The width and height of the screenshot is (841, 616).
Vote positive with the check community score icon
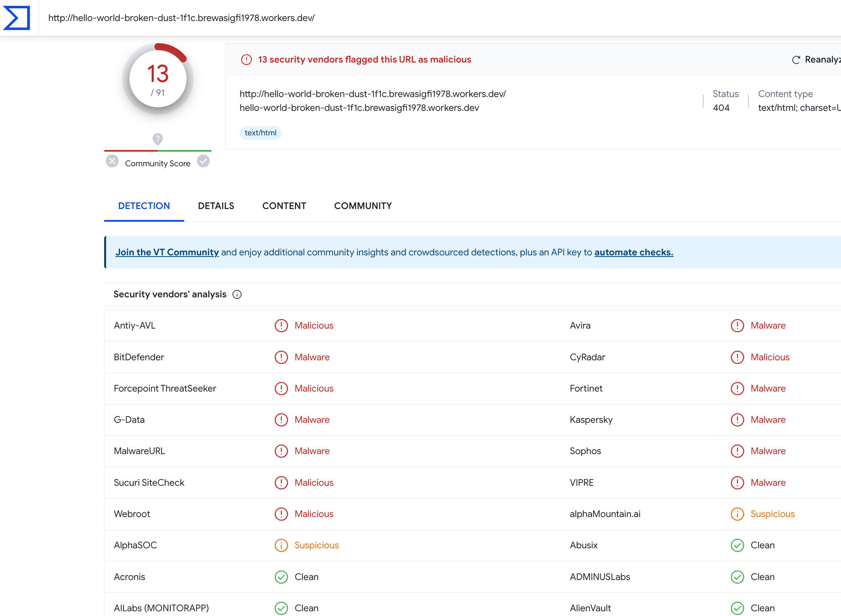tap(204, 161)
